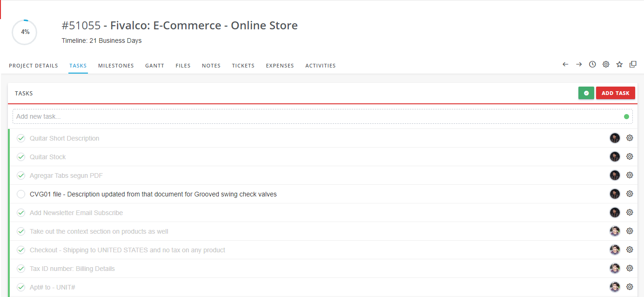Click green checkmark button beside ADD TASK
The image size is (644, 297).
tap(586, 93)
